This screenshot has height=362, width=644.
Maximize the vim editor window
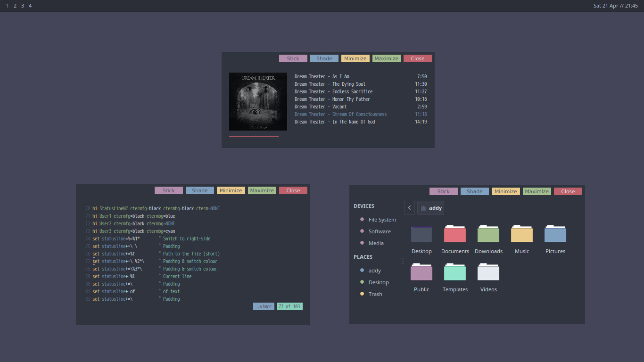pyautogui.click(x=262, y=190)
